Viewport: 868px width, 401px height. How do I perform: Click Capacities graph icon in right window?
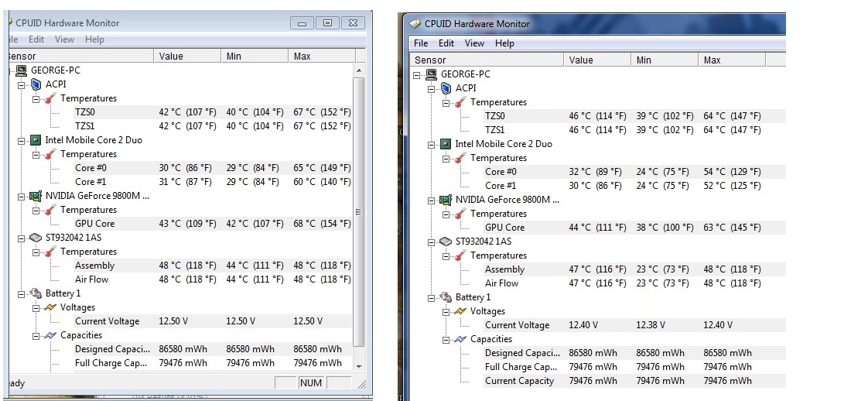coord(460,339)
